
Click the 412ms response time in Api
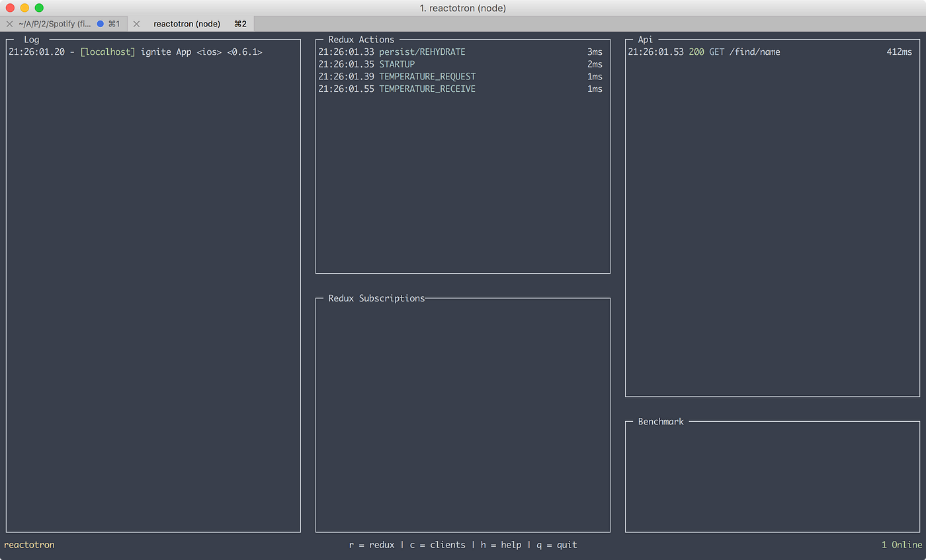coord(900,52)
